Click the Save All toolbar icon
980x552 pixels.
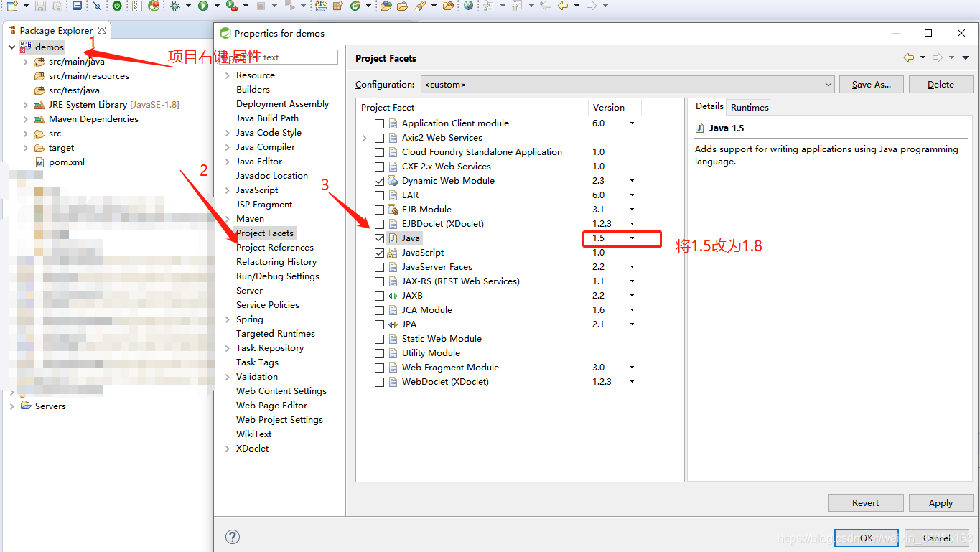[x=57, y=6]
